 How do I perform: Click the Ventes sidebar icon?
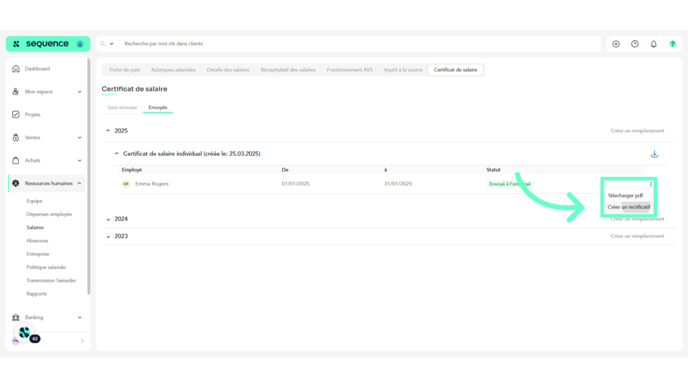16,137
